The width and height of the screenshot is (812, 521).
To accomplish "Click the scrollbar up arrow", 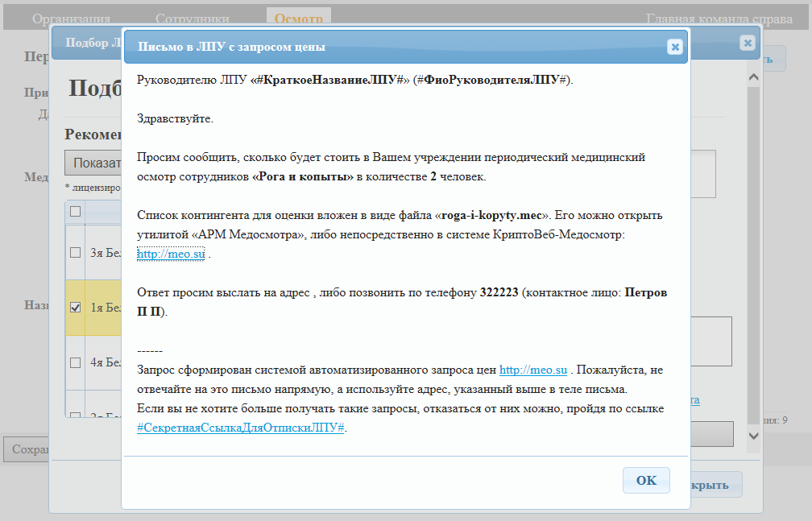I will click(x=754, y=78).
